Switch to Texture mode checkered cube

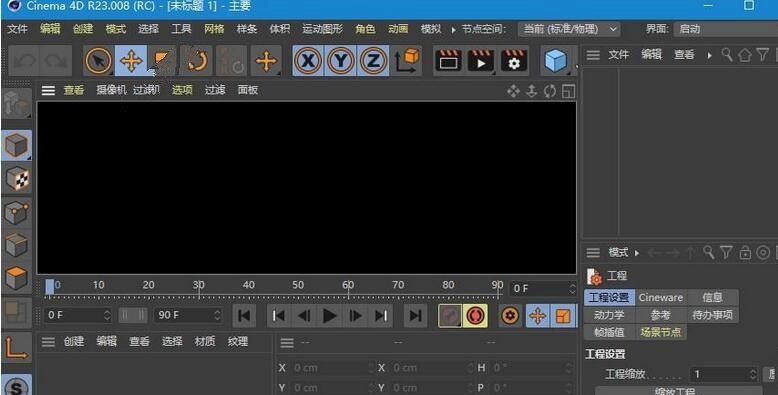(16, 179)
